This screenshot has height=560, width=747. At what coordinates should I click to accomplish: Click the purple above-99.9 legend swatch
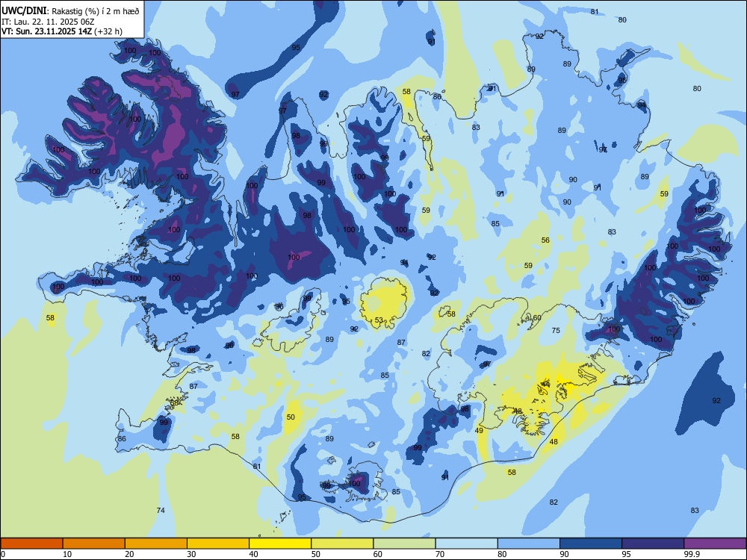tap(715, 544)
